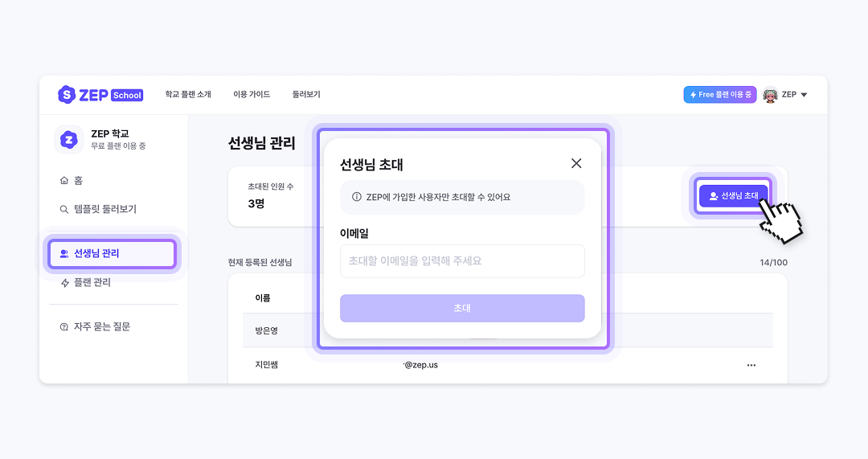
Task: Click the info icon in invite dialog
Action: coord(357,197)
